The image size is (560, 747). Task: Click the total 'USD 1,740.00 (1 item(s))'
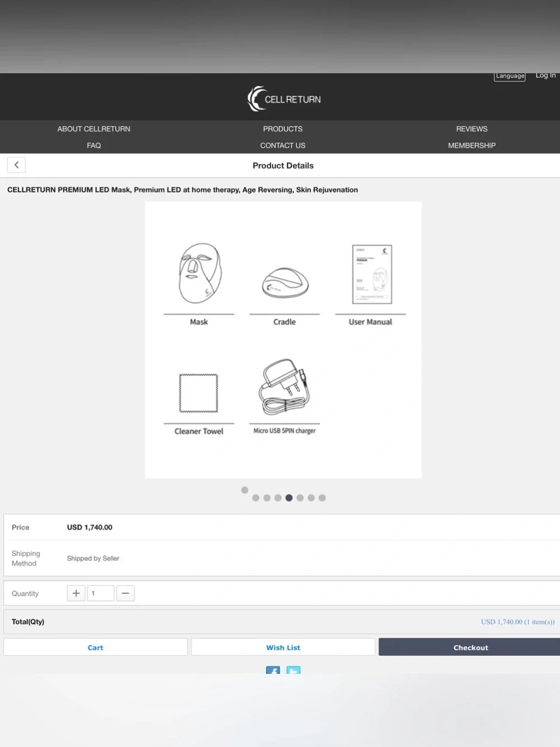(518, 621)
